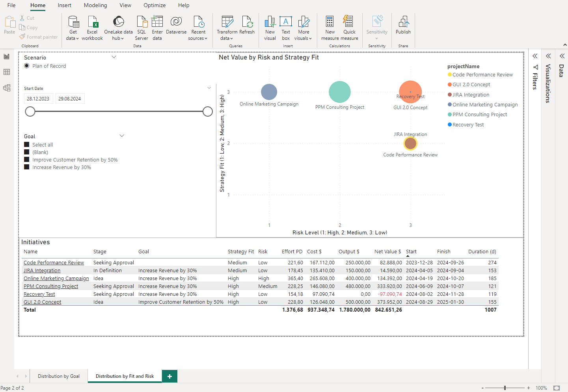Expand the Goal filter dropdown

122,135
